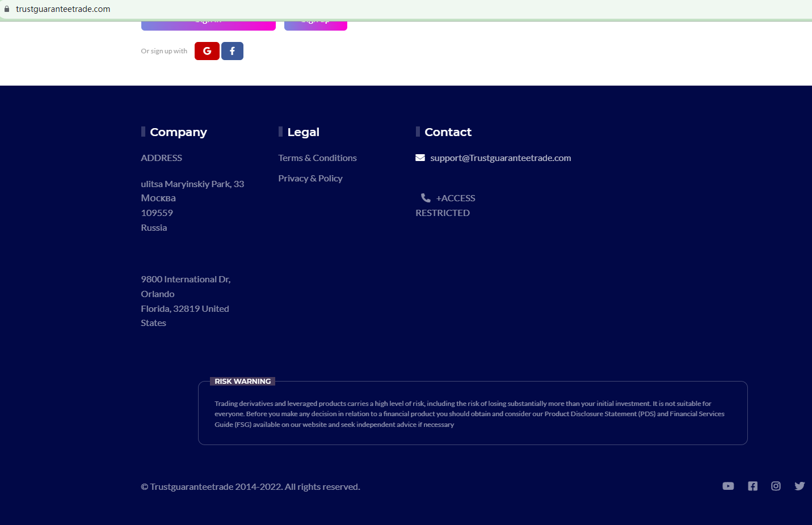Sign up with the Google button
Image resolution: width=812 pixels, height=525 pixels.
[x=207, y=51]
